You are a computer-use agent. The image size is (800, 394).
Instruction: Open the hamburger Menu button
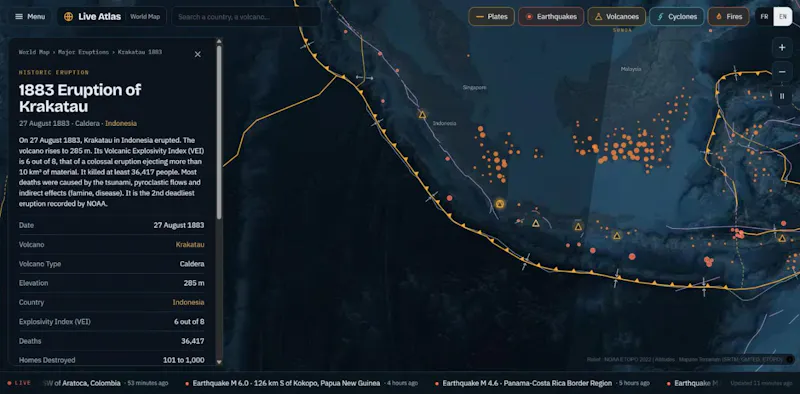[x=30, y=16]
